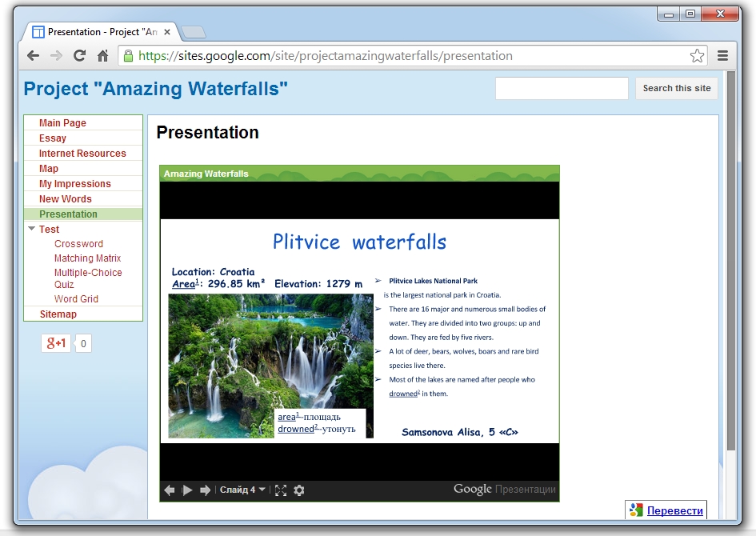Click the browser Back arrow
756x536 pixels.
[x=33, y=56]
